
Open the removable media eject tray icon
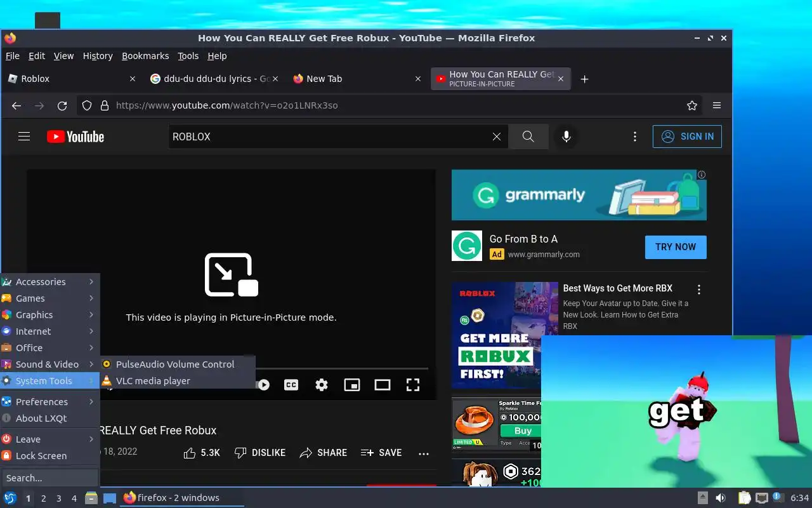703,498
